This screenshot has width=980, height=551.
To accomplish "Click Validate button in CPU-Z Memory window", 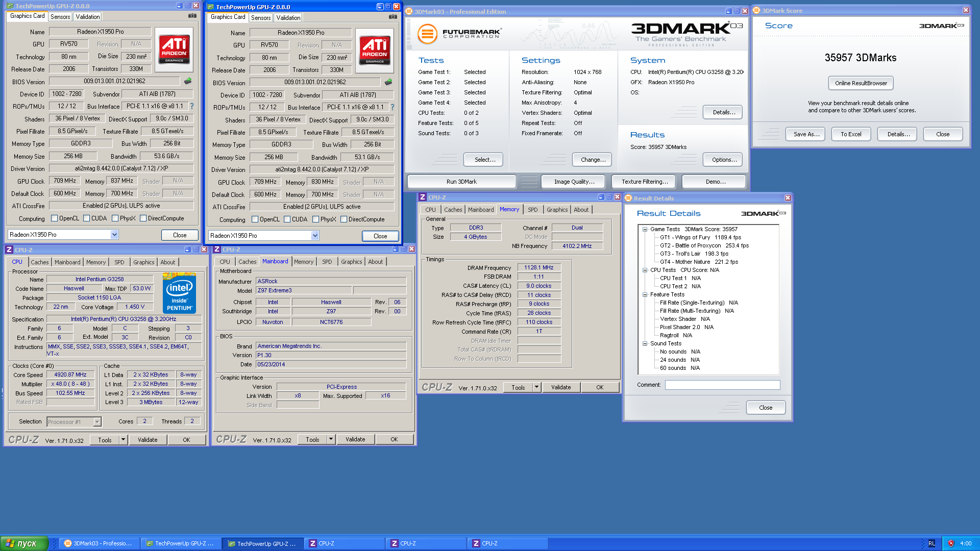I will coord(561,387).
